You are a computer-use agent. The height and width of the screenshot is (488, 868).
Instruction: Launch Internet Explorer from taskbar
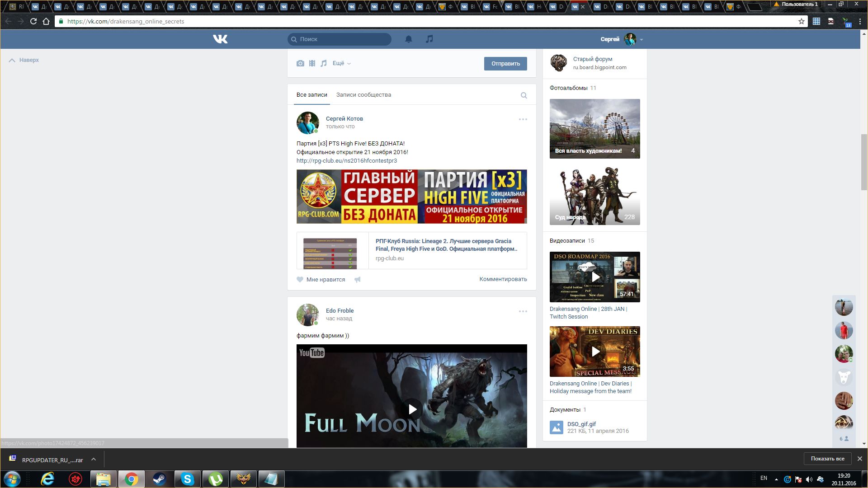coord(47,479)
